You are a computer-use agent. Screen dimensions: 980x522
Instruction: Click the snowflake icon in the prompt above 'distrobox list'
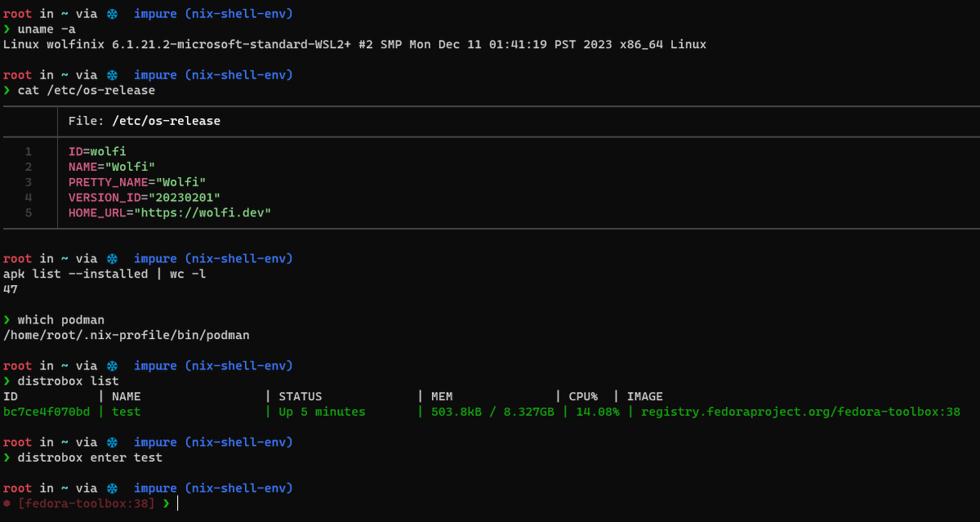click(112, 366)
